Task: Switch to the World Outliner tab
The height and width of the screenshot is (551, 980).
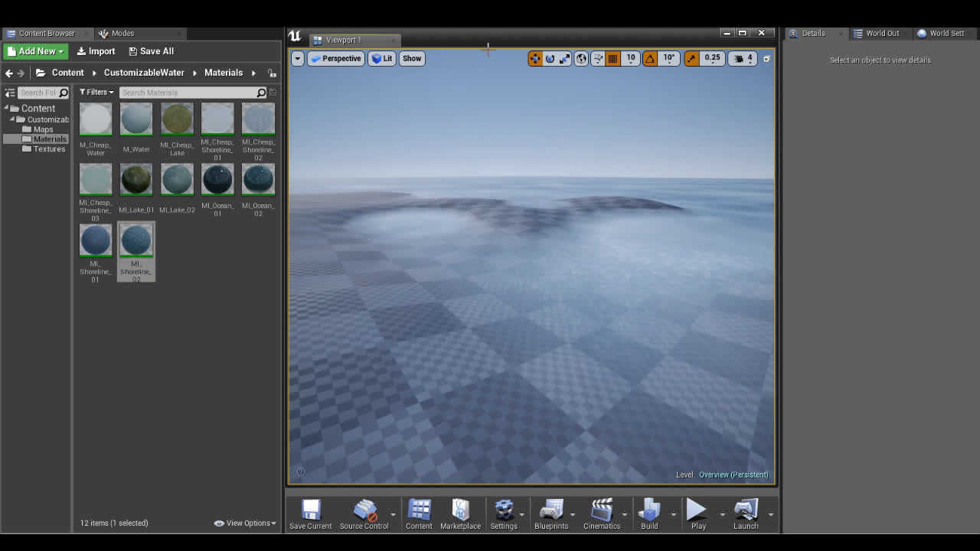Action: 877,33
